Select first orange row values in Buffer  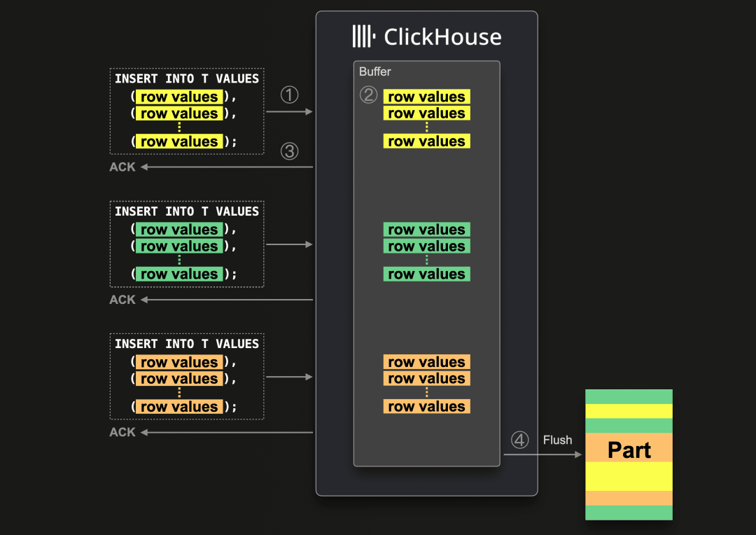coord(427,362)
